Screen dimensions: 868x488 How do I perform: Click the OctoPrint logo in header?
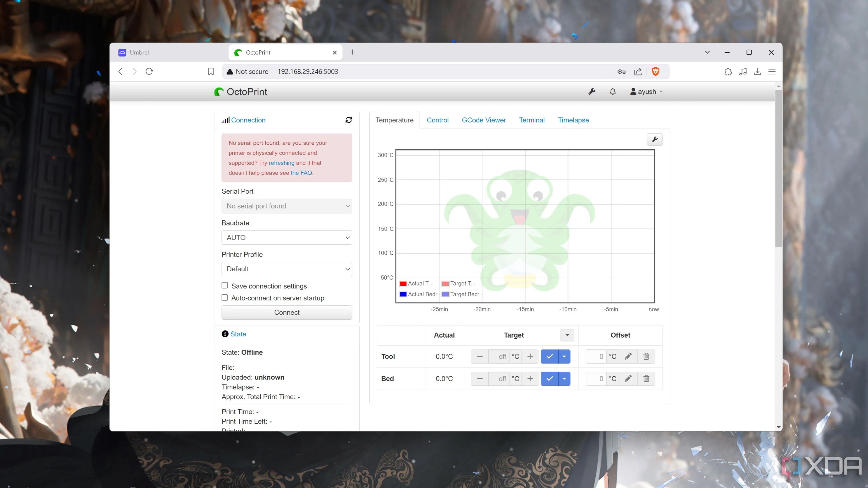coord(241,91)
